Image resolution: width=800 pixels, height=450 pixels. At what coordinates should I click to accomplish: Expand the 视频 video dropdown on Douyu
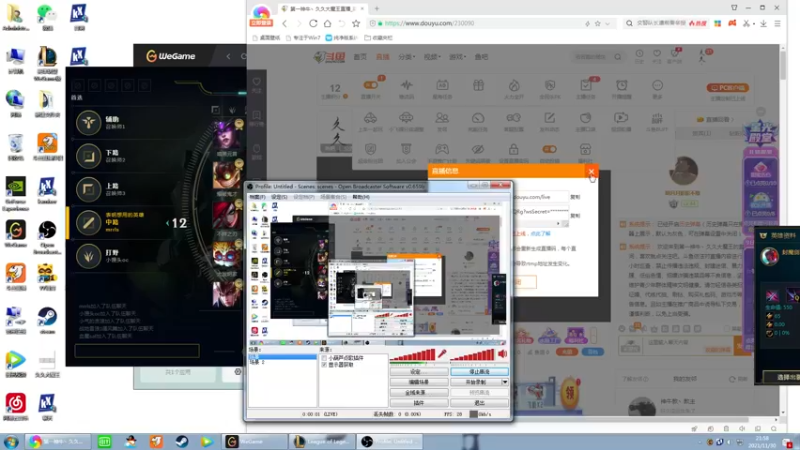[432, 57]
